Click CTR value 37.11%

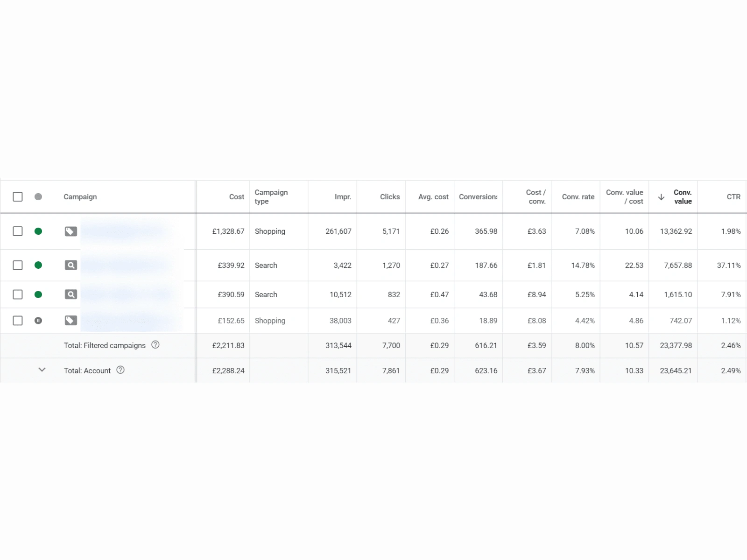(729, 265)
